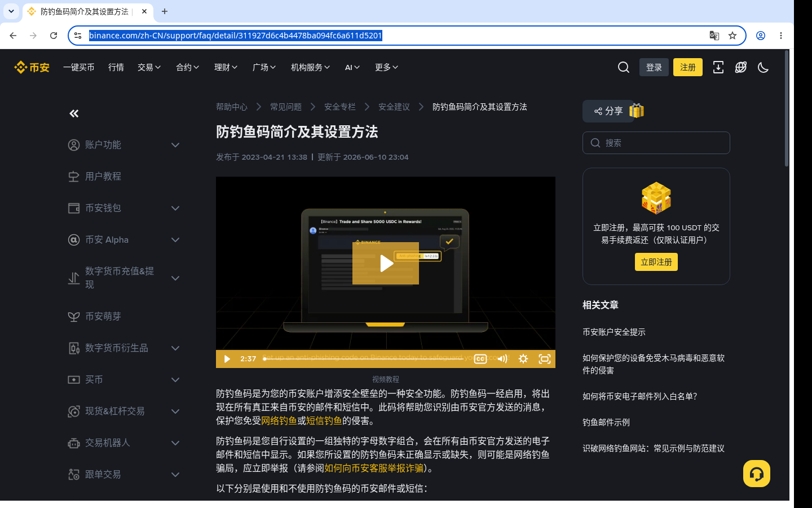The width and height of the screenshot is (812, 508).
Task: Play the video using the center play button
Action: (x=386, y=263)
